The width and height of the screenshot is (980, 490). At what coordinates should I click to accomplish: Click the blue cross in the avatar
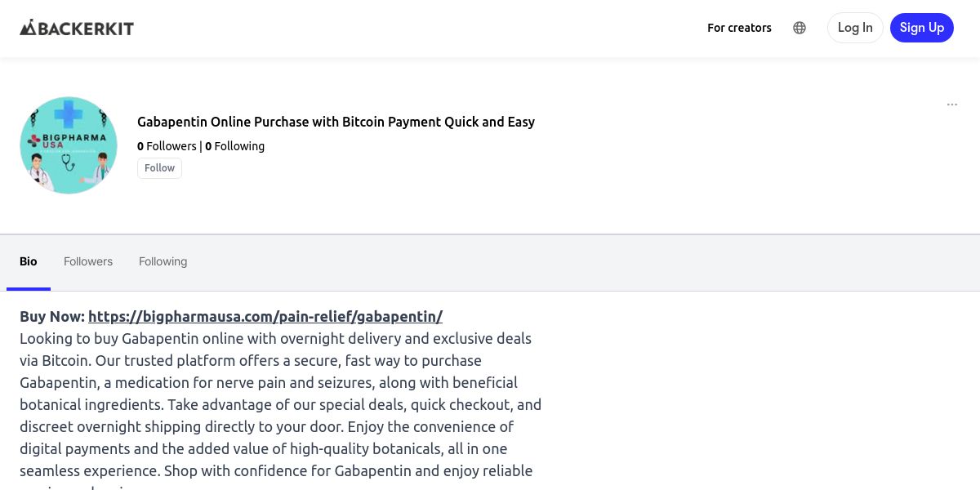coord(69,114)
